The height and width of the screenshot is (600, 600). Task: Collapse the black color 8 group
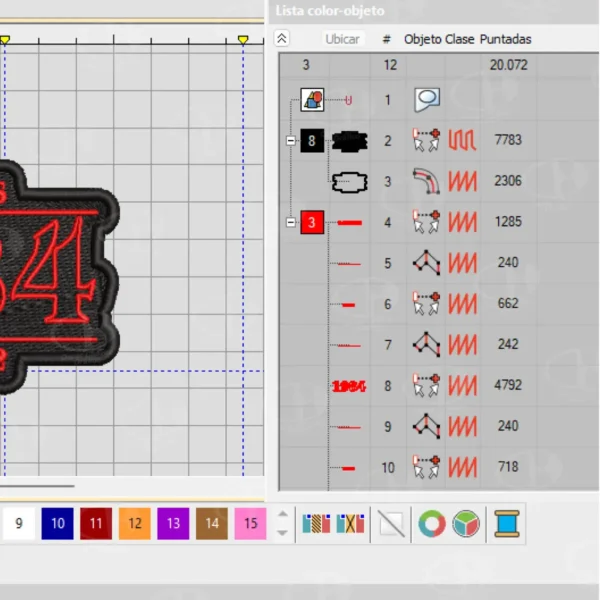click(x=290, y=141)
